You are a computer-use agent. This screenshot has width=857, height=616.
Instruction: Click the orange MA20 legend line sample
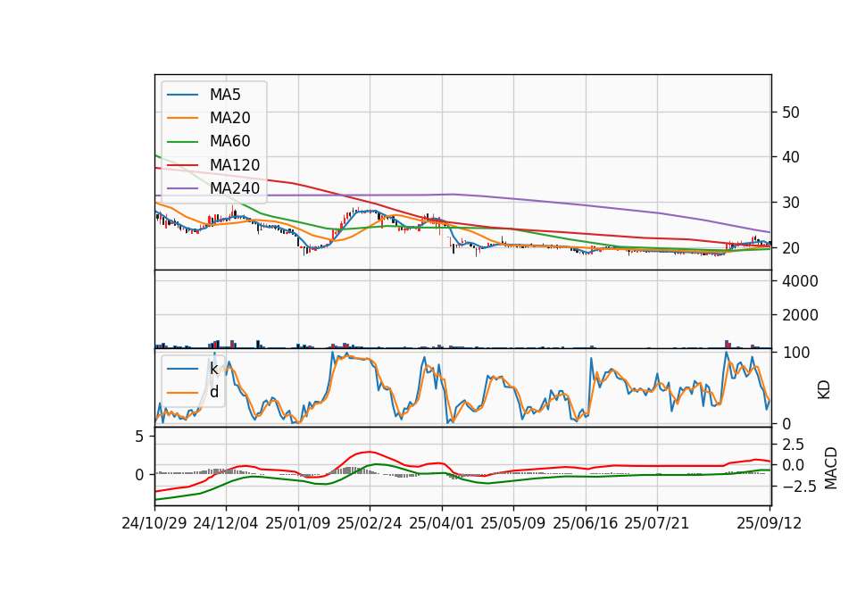point(182,118)
